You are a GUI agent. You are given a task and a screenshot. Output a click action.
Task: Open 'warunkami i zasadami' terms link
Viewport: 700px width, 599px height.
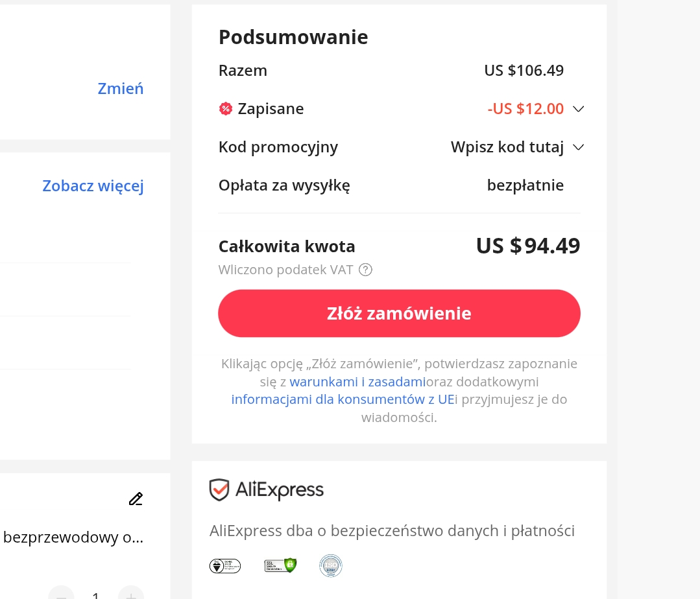(357, 382)
